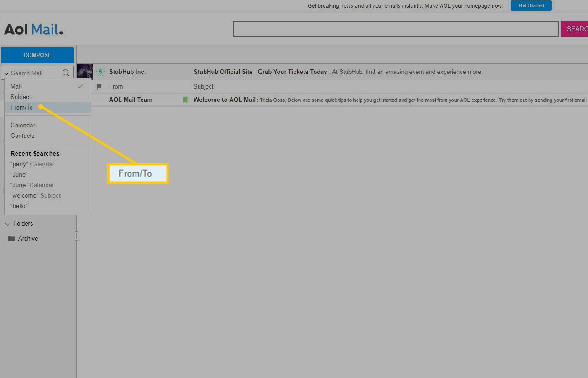The height and width of the screenshot is (378, 588).
Task: Rerun recent search "party" Calendar
Action: [32, 164]
